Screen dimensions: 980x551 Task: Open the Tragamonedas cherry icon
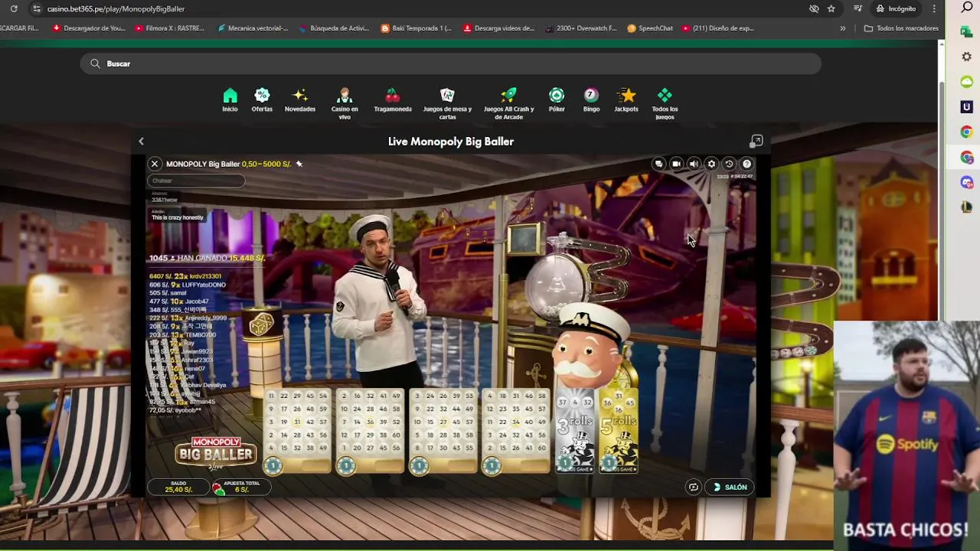tap(393, 99)
